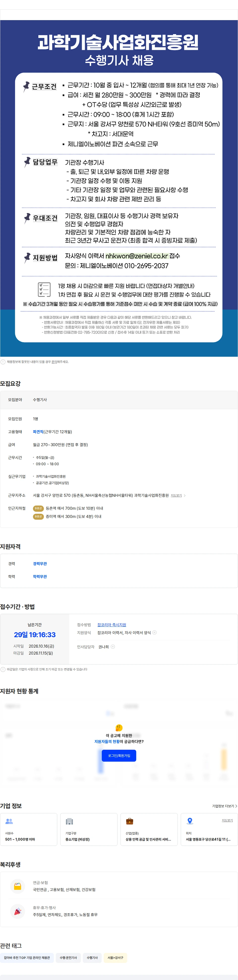The height and width of the screenshot is (980, 238).
Task: Open 지도보기 next to the 근무지주소
Action: [x=176, y=495]
